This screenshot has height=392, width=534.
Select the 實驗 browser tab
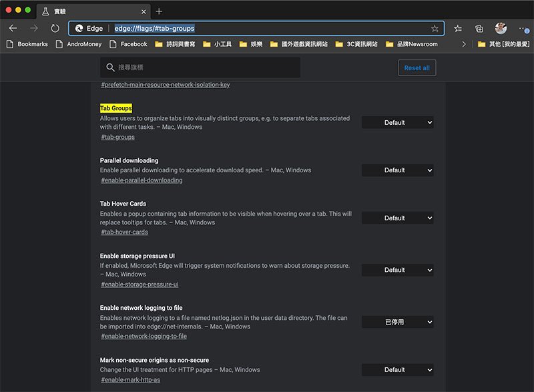coord(93,11)
